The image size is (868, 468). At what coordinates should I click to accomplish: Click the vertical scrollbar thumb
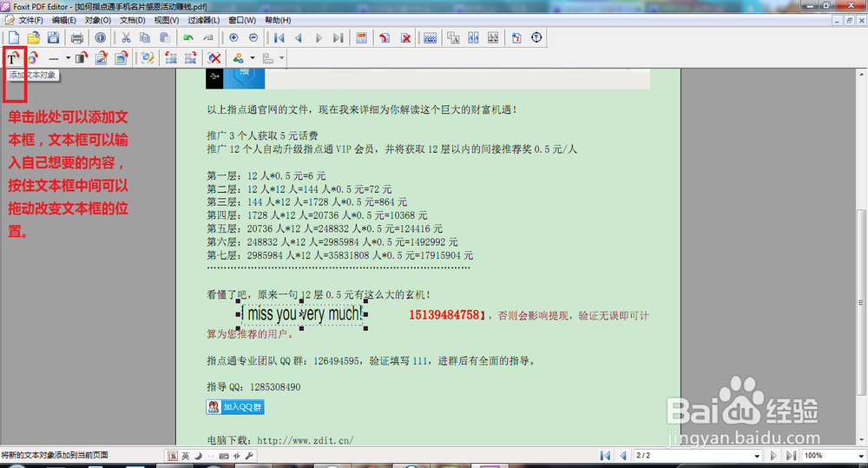pyautogui.click(x=861, y=302)
